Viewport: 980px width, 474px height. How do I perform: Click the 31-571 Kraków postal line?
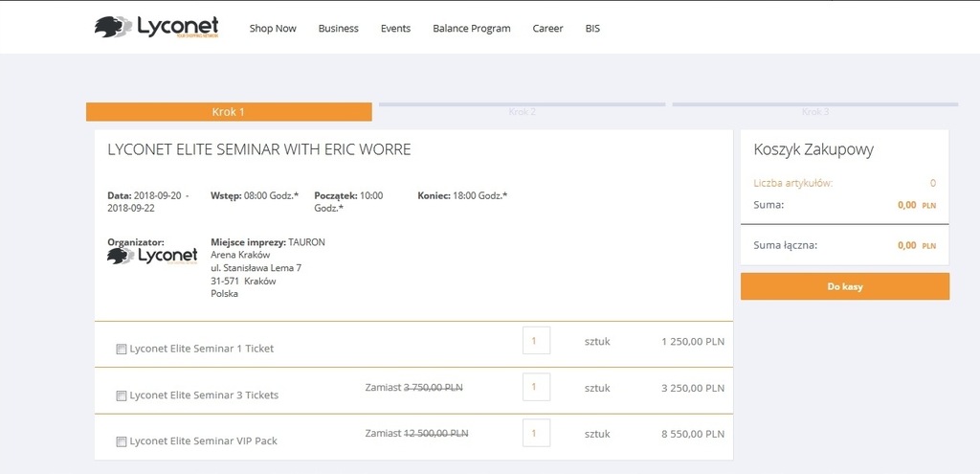tap(244, 281)
